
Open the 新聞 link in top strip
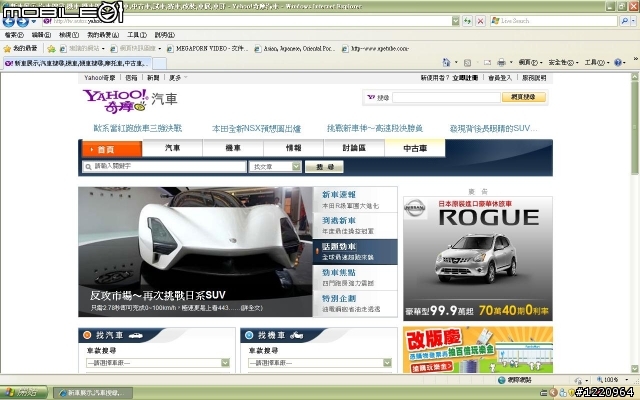click(153, 78)
